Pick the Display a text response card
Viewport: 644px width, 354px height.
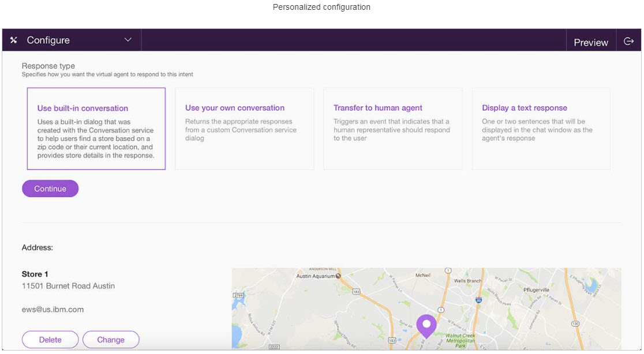(x=541, y=129)
